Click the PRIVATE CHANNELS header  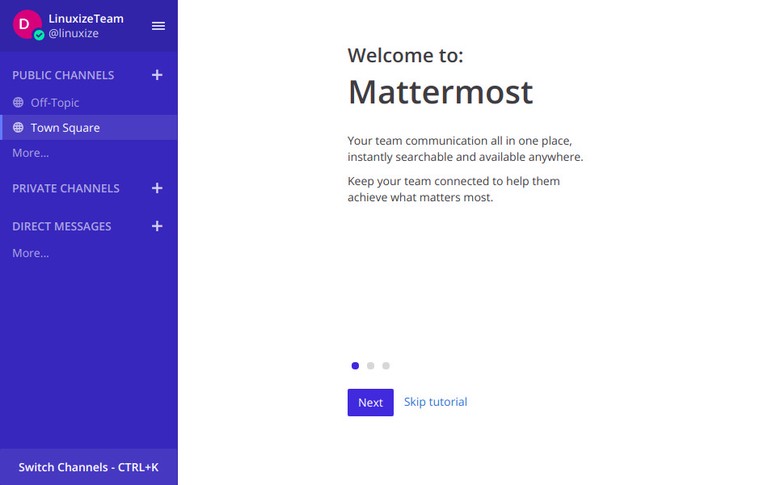tap(66, 188)
